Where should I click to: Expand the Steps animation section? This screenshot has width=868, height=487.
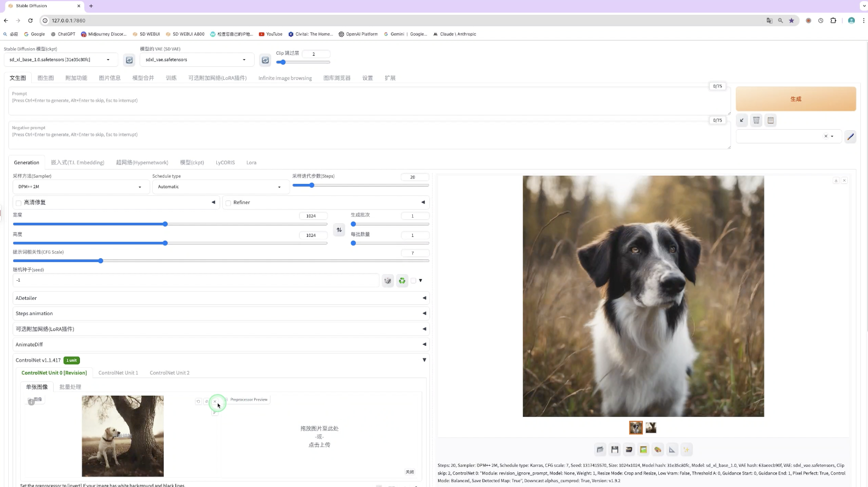click(x=221, y=314)
